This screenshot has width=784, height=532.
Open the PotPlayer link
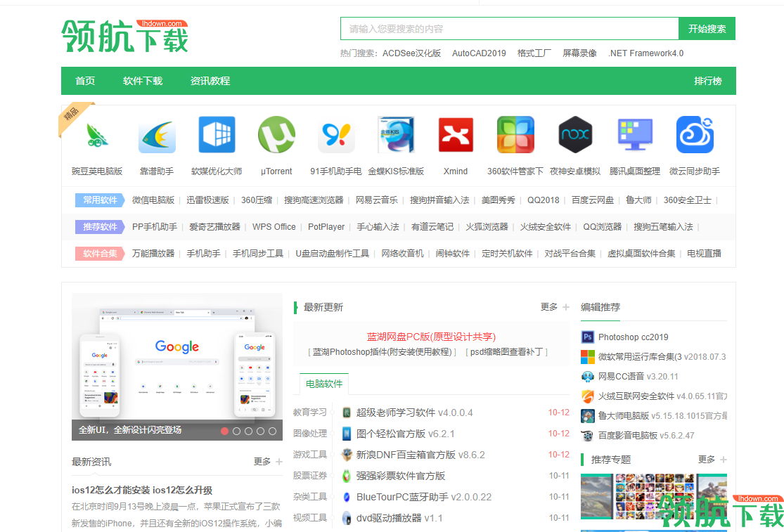pos(326,227)
